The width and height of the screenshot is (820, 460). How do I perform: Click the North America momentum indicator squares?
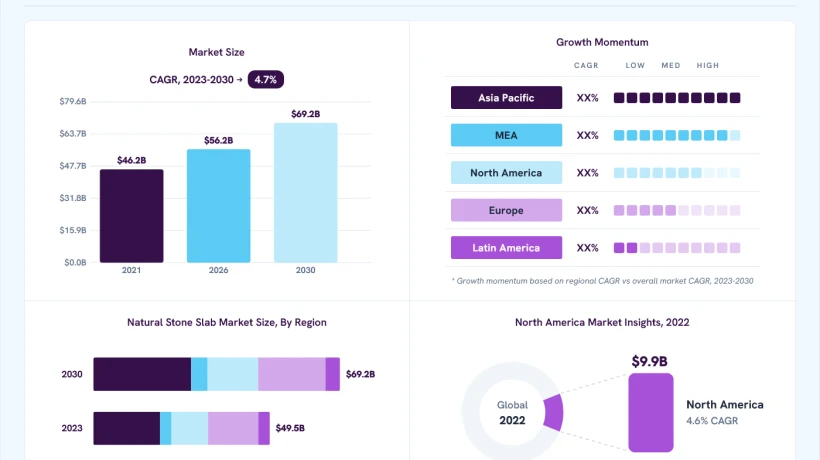(677, 173)
